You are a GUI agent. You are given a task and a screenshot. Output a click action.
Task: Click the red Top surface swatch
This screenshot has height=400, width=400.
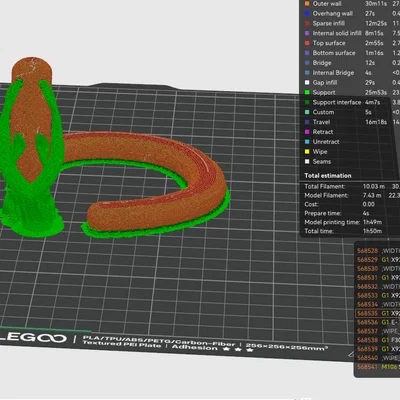(307, 43)
